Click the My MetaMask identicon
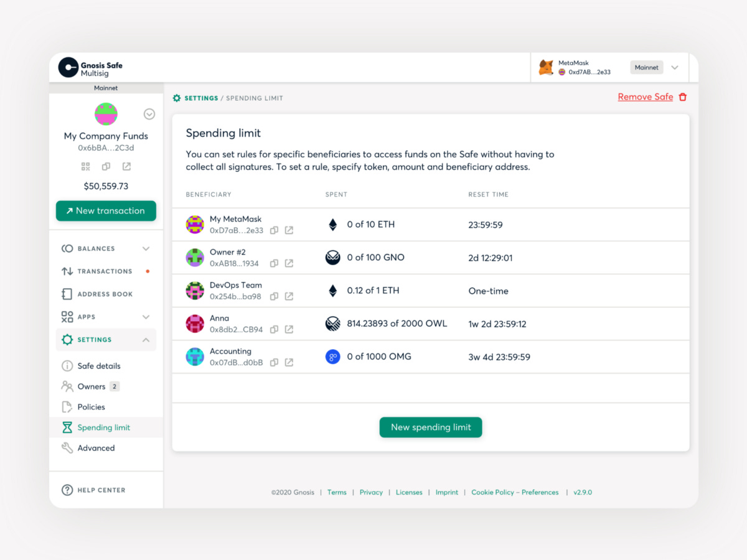Viewport: 747px width, 560px height. tap(195, 225)
